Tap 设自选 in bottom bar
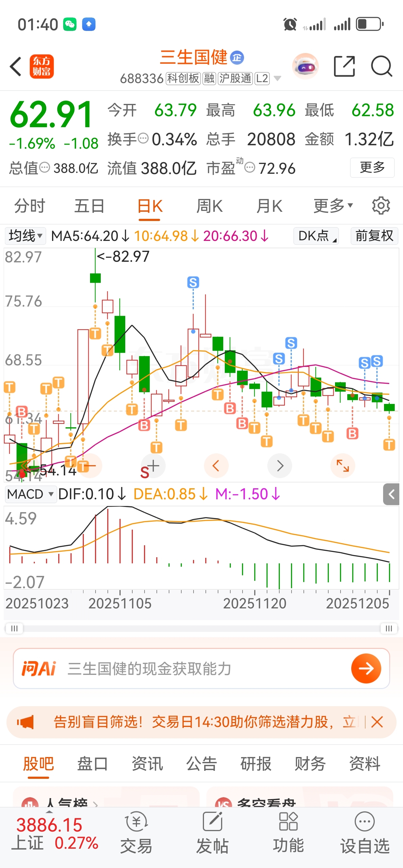Viewport: 403px width, 868px height. pos(365,833)
